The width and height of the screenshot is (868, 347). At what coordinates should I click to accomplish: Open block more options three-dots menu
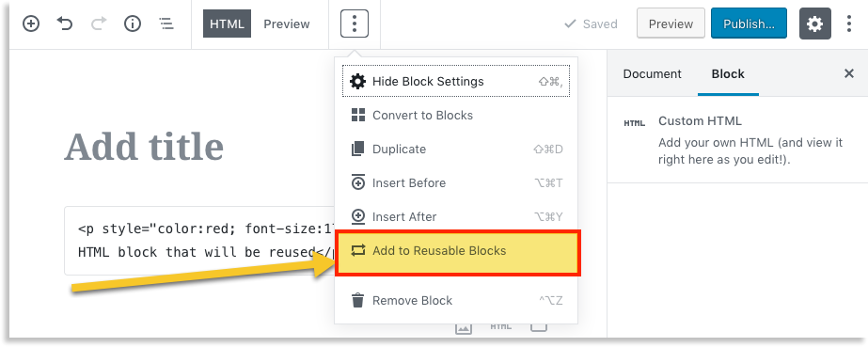[355, 24]
